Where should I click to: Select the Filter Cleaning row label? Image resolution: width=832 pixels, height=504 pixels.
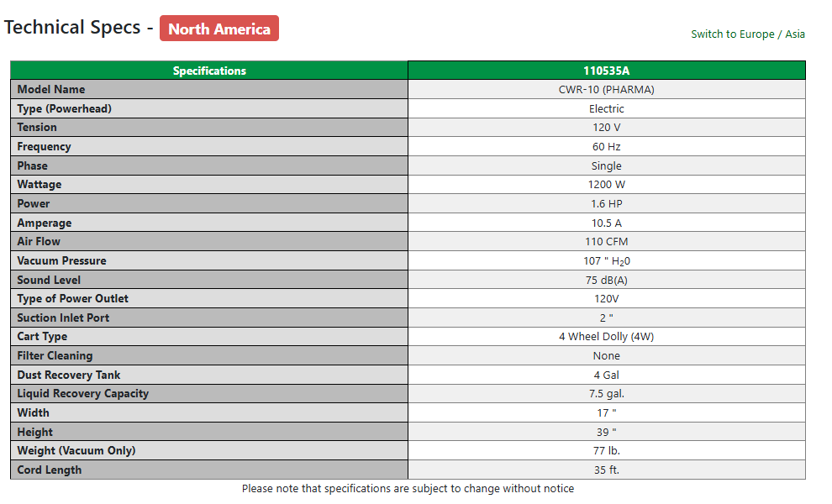(55, 355)
